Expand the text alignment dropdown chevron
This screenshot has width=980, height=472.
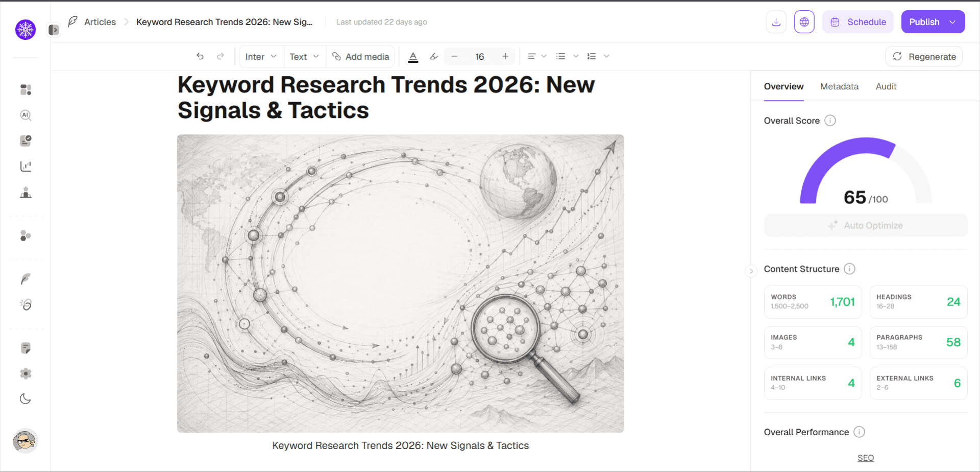544,56
